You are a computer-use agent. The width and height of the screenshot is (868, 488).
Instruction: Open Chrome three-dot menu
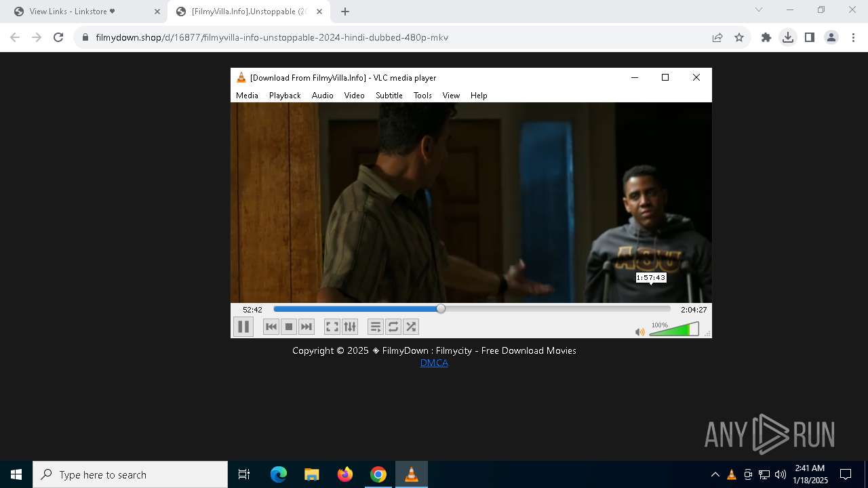pos(853,37)
